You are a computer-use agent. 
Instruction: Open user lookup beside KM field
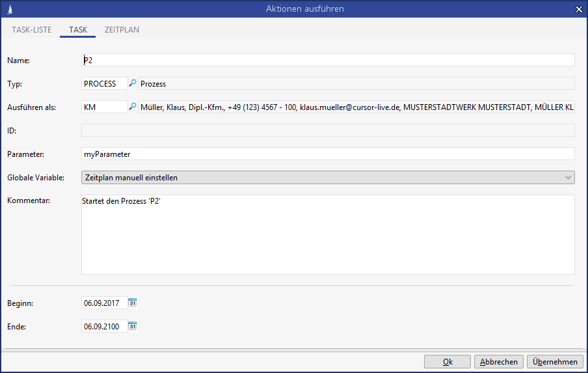[x=133, y=107]
